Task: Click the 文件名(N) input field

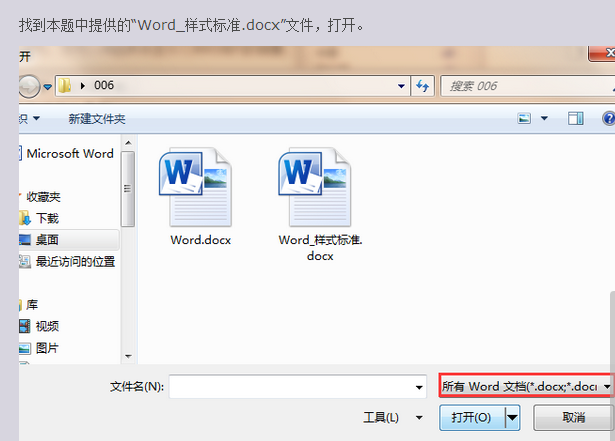Action: click(298, 386)
